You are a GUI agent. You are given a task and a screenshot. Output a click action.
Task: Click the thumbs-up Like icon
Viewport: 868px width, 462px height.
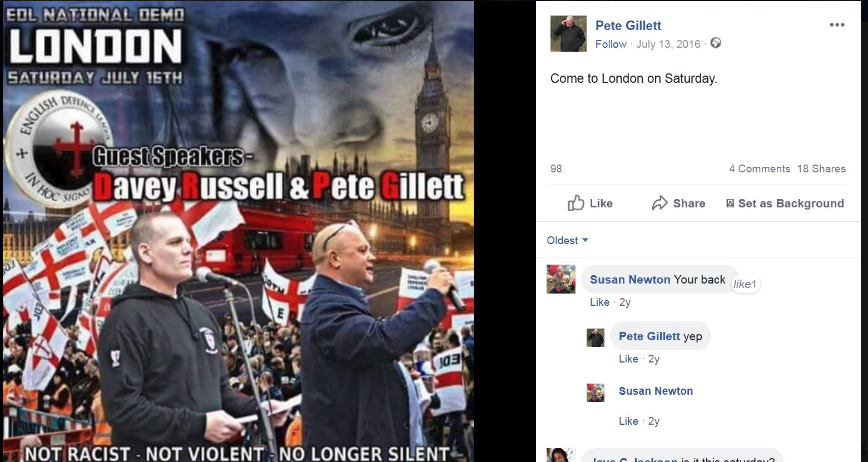tap(576, 203)
